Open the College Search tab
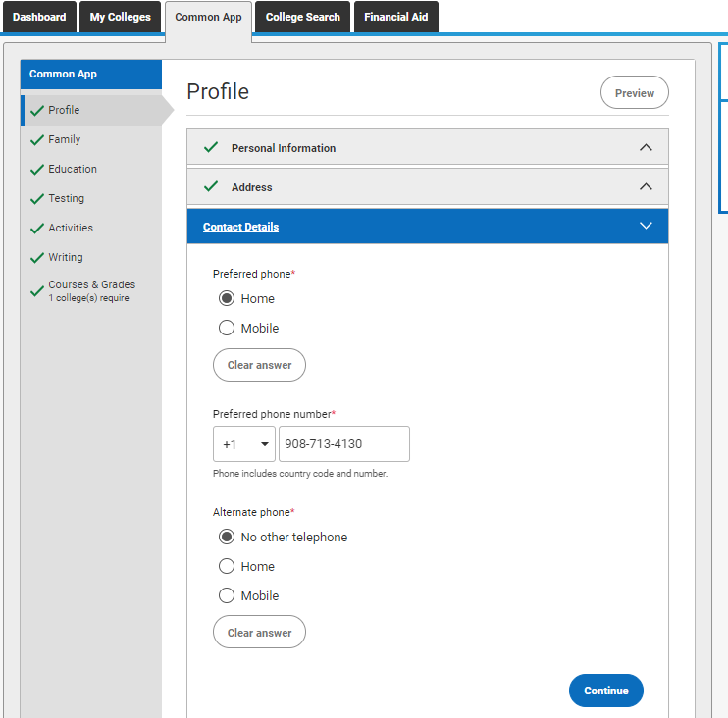The height and width of the screenshot is (718, 728). [302, 17]
